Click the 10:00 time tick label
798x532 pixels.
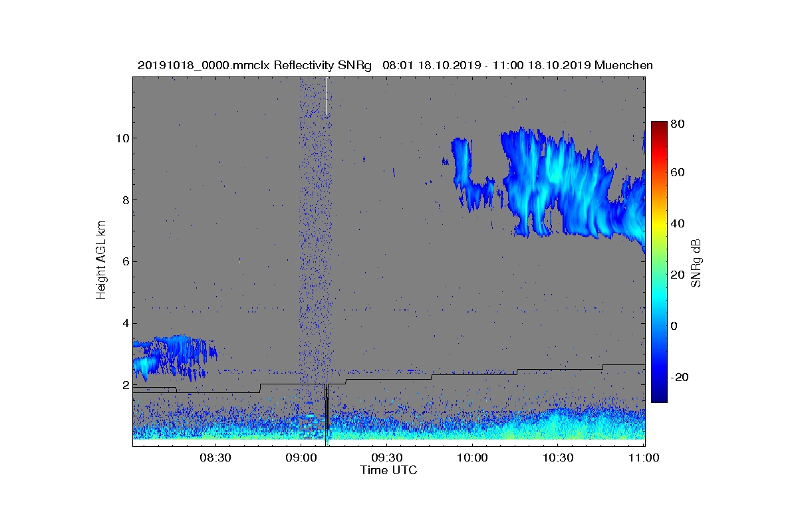472,458
